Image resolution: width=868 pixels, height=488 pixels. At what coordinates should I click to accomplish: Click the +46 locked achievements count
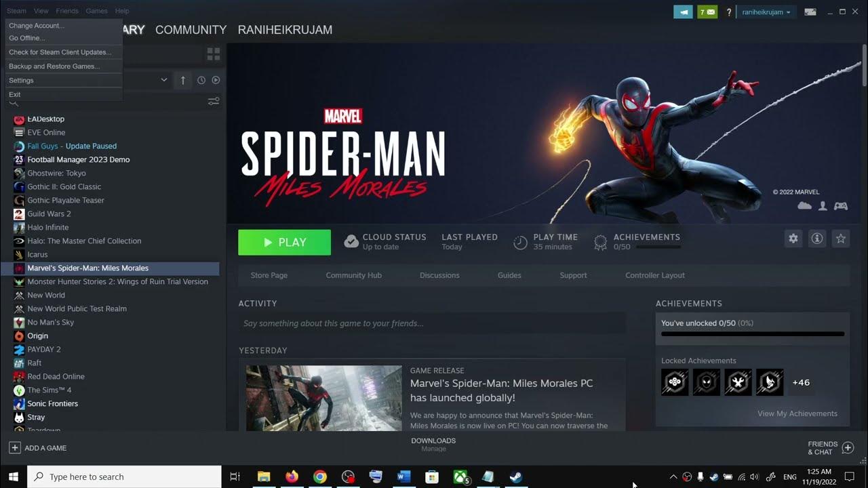coord(801,382)
